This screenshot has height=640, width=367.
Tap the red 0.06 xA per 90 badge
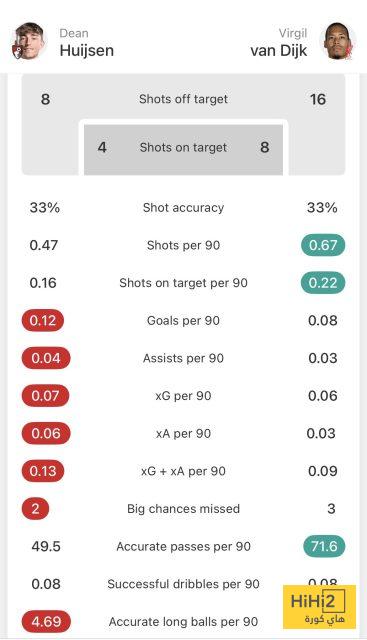(46, 433)
